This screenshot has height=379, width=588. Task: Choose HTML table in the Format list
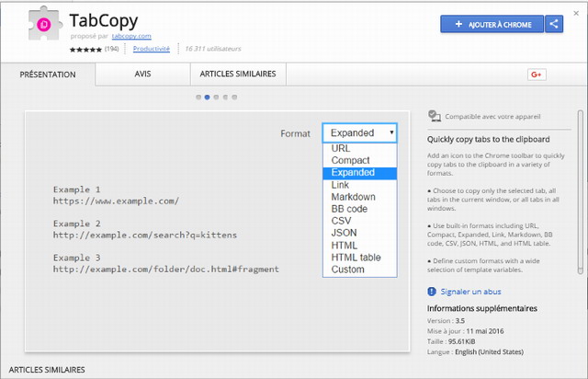pos(359,258)
